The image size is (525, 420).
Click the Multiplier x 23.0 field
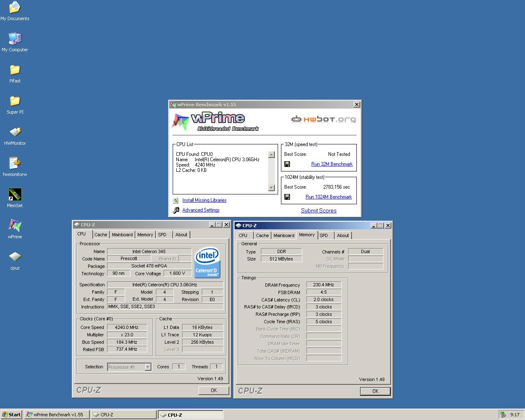[127, 335]
